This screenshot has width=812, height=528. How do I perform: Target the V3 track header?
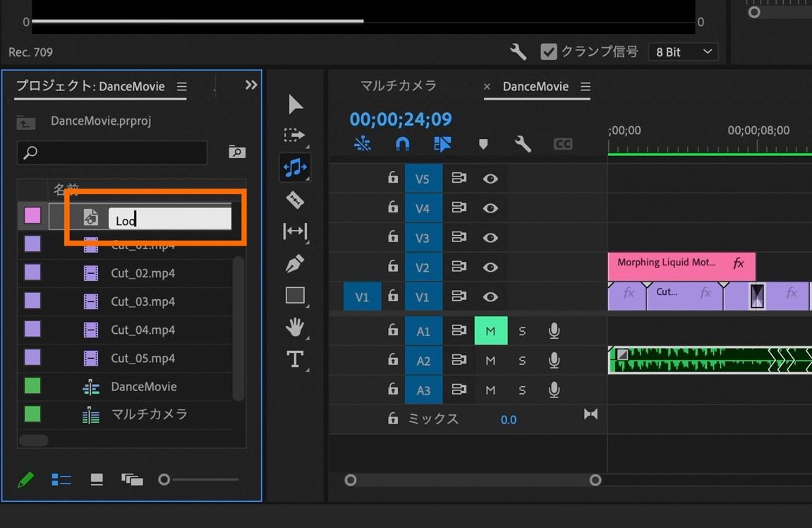coord(423,238)
